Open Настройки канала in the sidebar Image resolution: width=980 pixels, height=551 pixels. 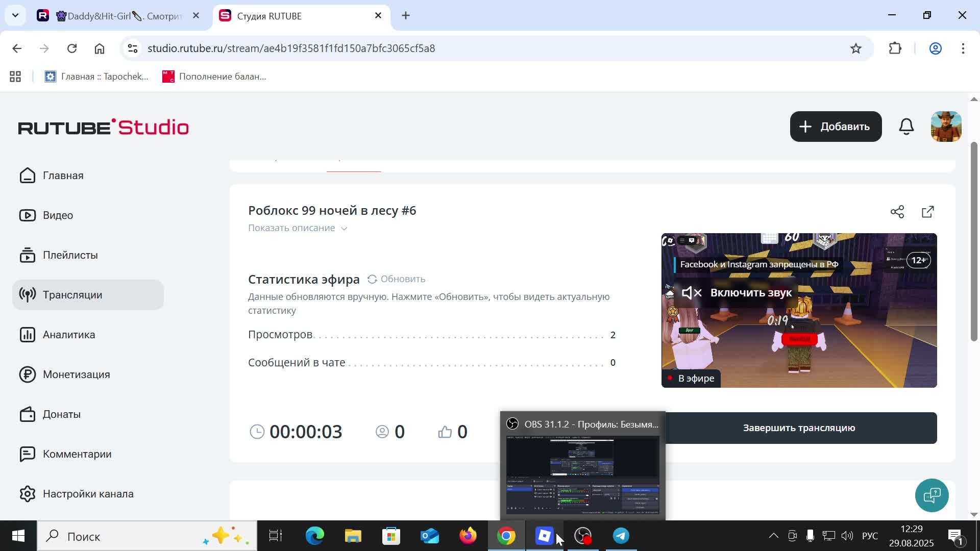[x=88, y=493]
